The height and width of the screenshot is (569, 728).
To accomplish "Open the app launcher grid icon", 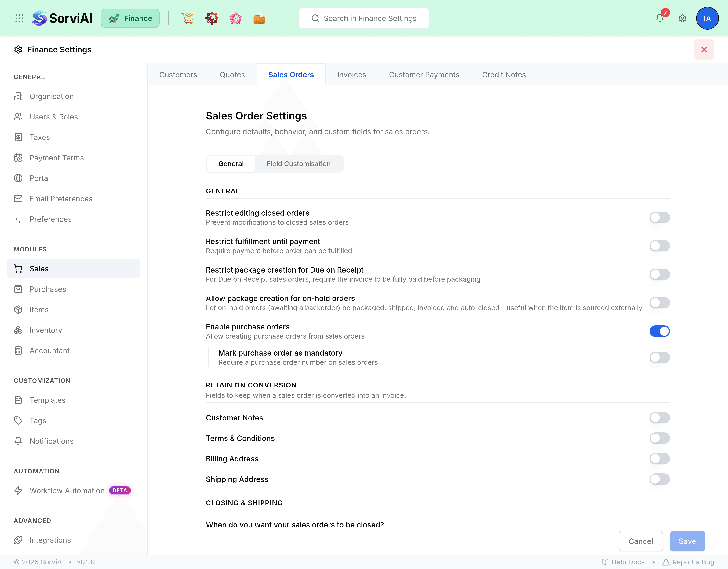I will 19,18.
